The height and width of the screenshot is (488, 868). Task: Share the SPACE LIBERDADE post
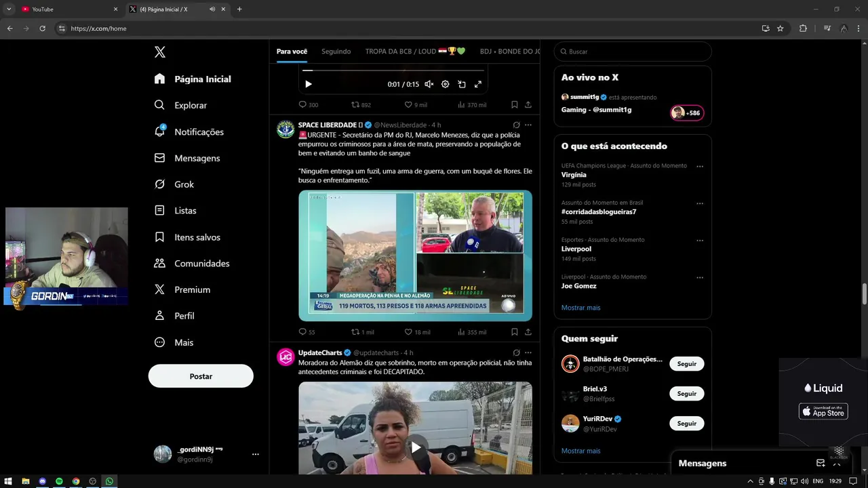[528, 332]
